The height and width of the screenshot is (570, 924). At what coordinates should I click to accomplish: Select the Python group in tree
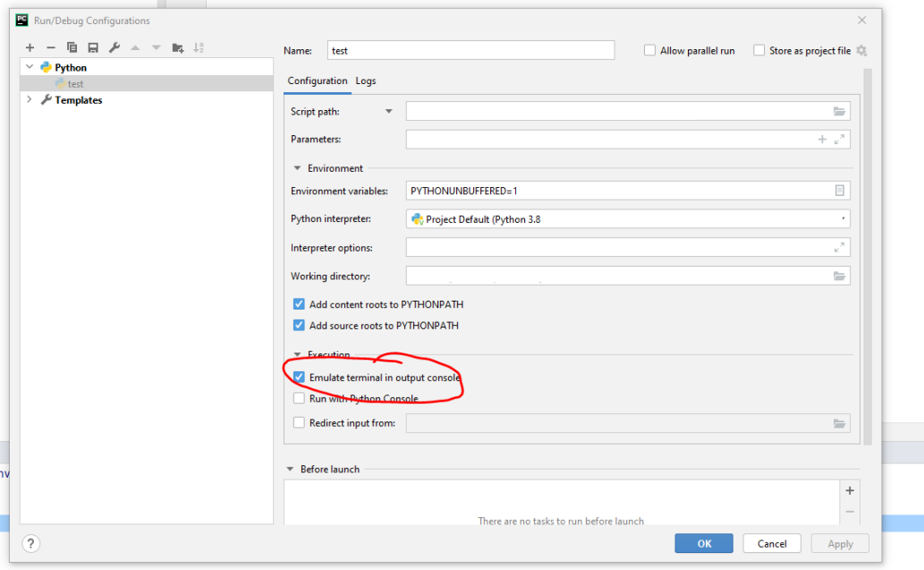pyautogui.click(x=71, y=68)
